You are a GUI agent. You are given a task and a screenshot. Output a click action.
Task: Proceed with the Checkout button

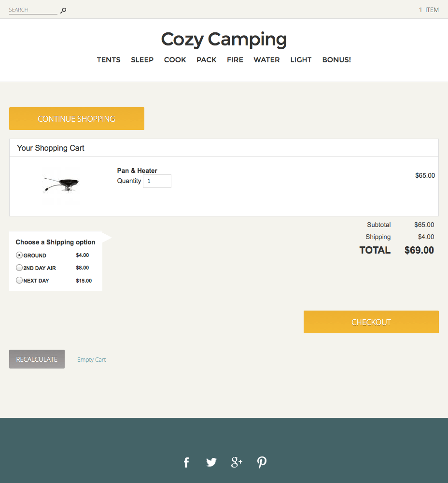coord(371,322)
